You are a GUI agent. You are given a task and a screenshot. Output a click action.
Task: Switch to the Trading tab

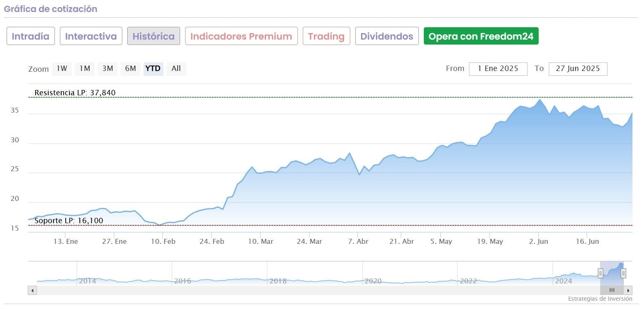coord(326,36)
